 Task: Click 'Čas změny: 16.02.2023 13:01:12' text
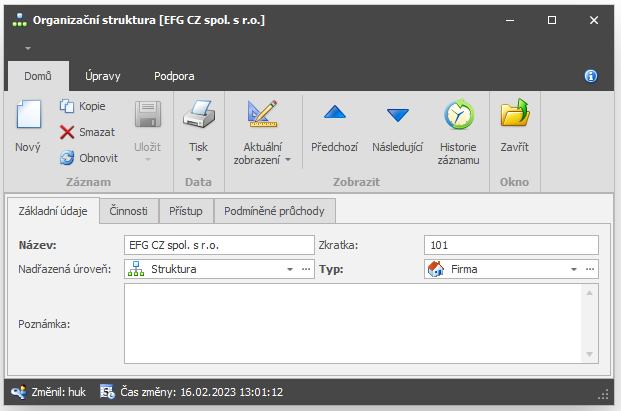click(202, 392)
